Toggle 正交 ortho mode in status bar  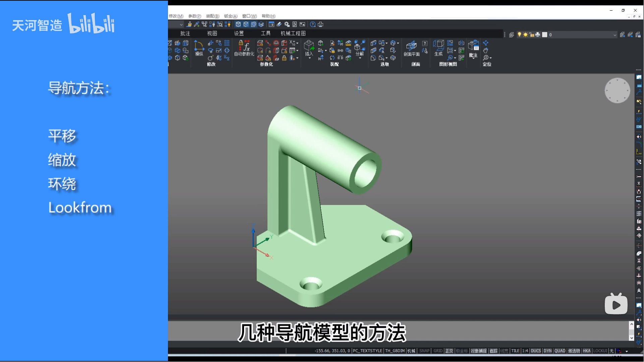point(449,351)
